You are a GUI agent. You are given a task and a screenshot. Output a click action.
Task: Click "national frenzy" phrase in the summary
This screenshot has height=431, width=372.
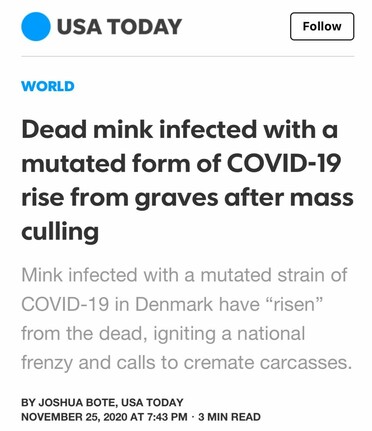click(163, 348)
